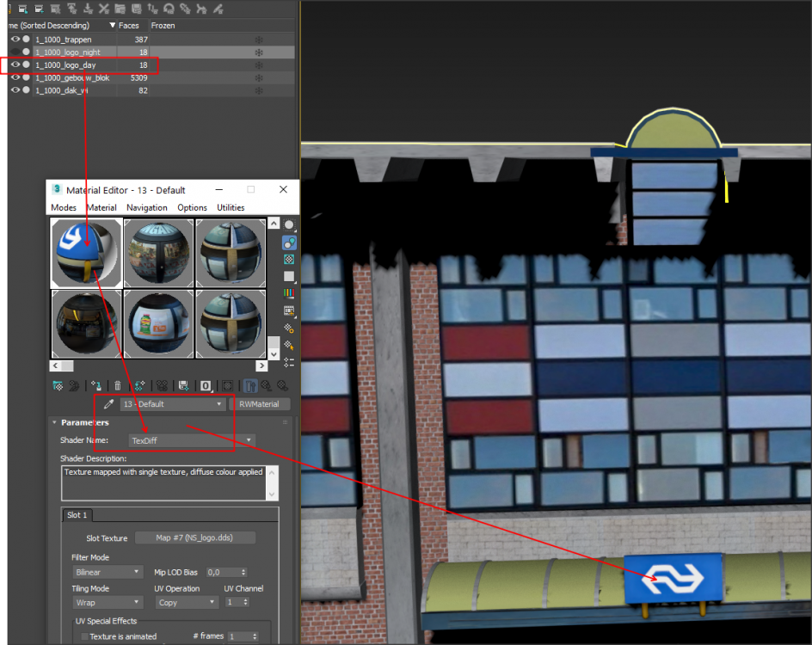Click the Sample Type sphere icon

click(x=289, y=225)
